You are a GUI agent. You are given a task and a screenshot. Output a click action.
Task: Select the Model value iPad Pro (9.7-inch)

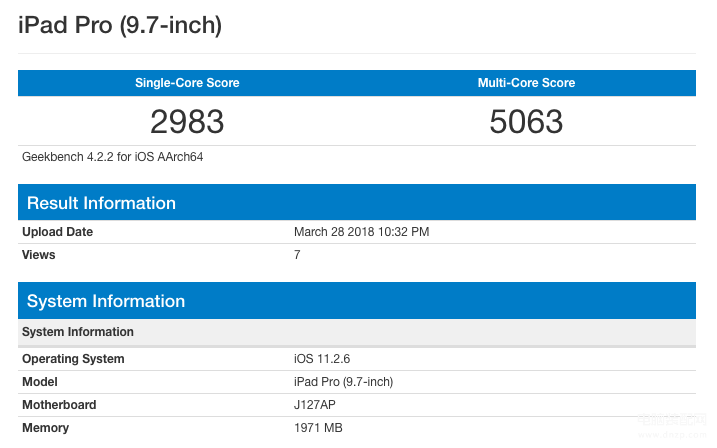[x=343, y=382]
